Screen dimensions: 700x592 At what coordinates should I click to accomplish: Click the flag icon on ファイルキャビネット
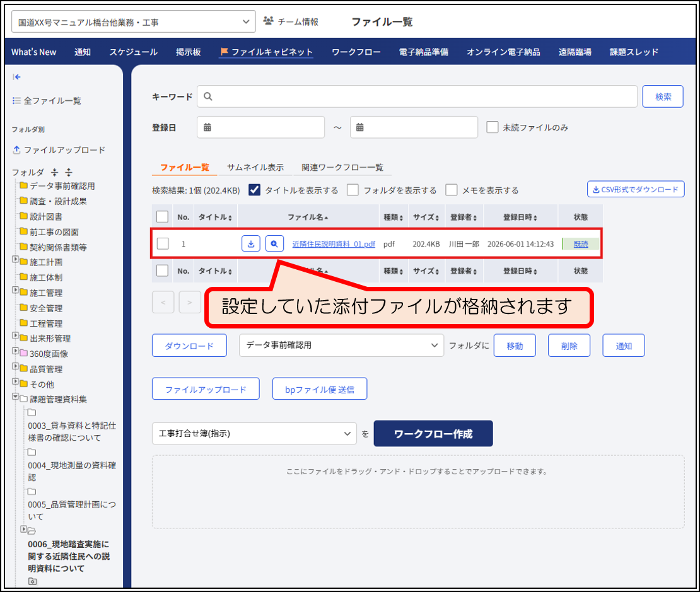(x=224, y=51)
